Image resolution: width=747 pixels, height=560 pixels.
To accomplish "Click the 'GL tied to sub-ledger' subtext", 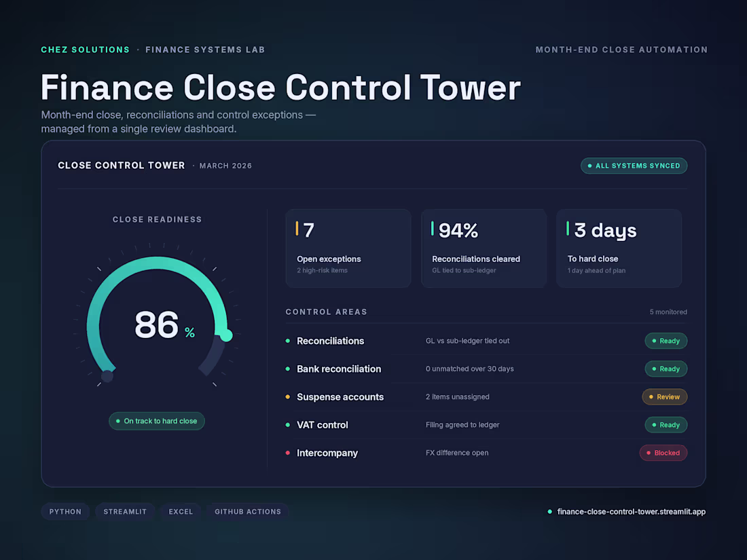I will [x=464, y=270].
